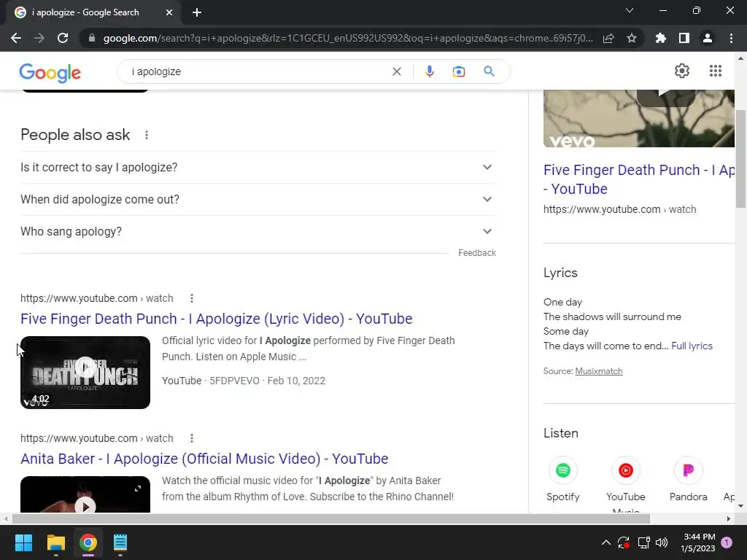Viewport: 747px width, 560px height.
Task: Toggle the Chrome side panel icon
Action: [684, 38]
